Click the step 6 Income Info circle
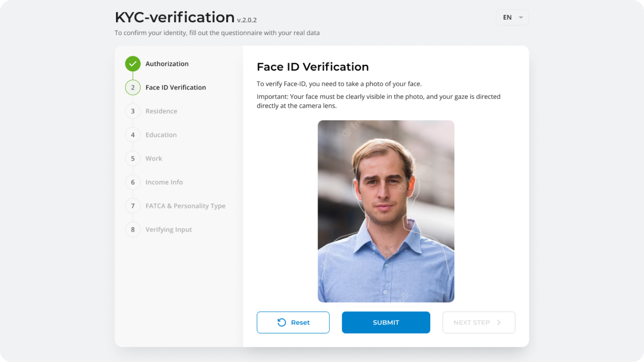The image size is (644, 362). [133, 182]
